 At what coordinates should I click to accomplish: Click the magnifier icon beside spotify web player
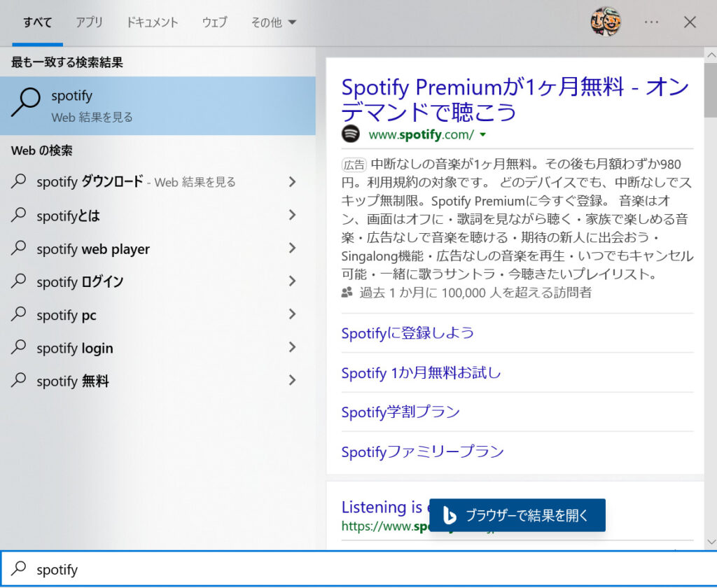pos(18,248)
